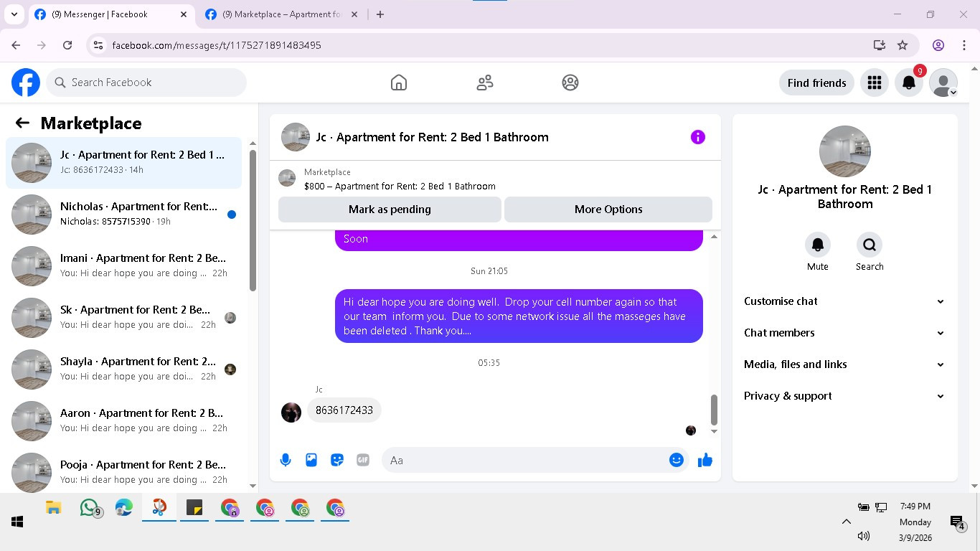Open Microsoft Edge from taskbar
The image size is (980, 551).
124,508
